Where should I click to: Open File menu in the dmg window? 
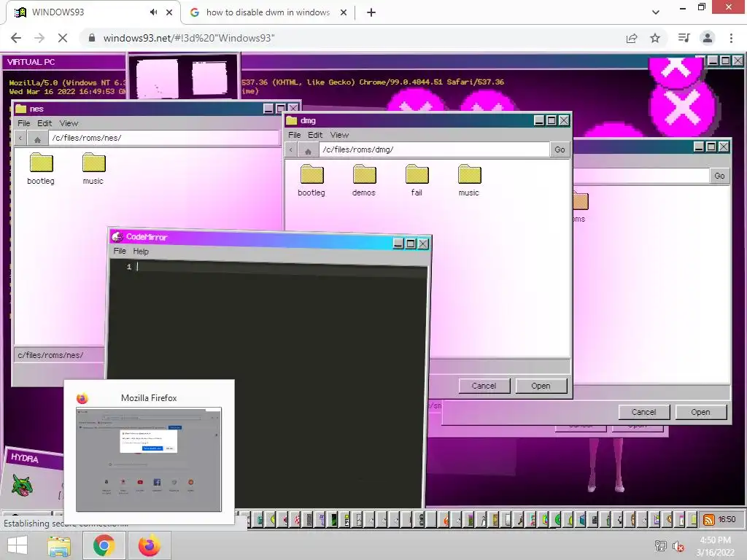click(x=295, y=135)
